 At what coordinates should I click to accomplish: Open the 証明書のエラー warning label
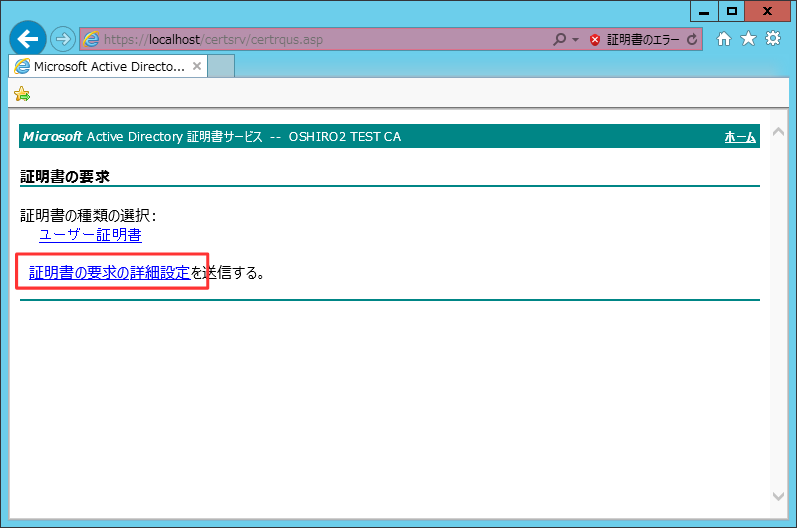pyautogui.click(x=643, y=40)
